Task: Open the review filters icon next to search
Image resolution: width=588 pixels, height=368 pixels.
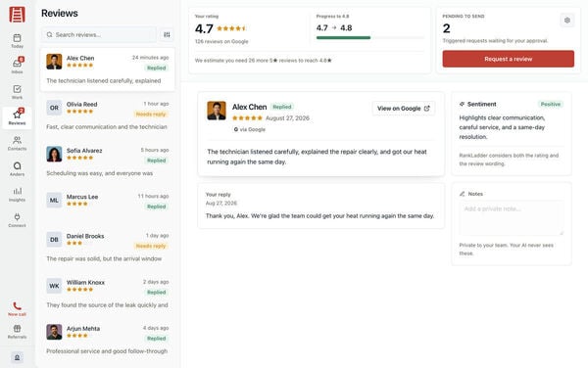Action: pyautogui.click(x=167, y=35)
